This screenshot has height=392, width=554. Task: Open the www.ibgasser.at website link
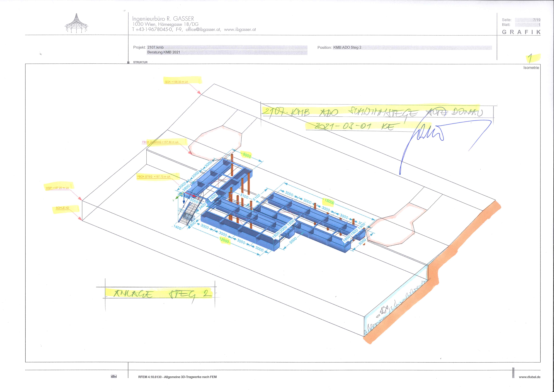240,30
